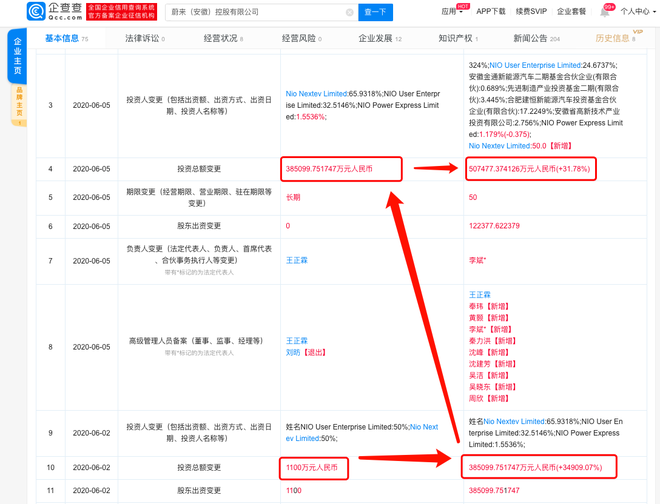The width and height of the screenshot is (660, 504).
Task: Switch to the 新闻公告 tab
Action: click(536, 38)
